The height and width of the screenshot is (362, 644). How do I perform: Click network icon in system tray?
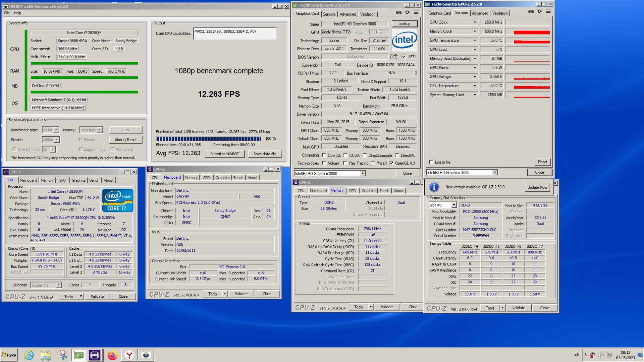click(x=609, y=355)
